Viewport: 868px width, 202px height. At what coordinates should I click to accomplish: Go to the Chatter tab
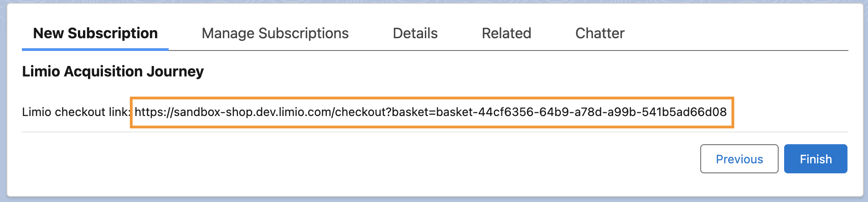click(600, 33)
